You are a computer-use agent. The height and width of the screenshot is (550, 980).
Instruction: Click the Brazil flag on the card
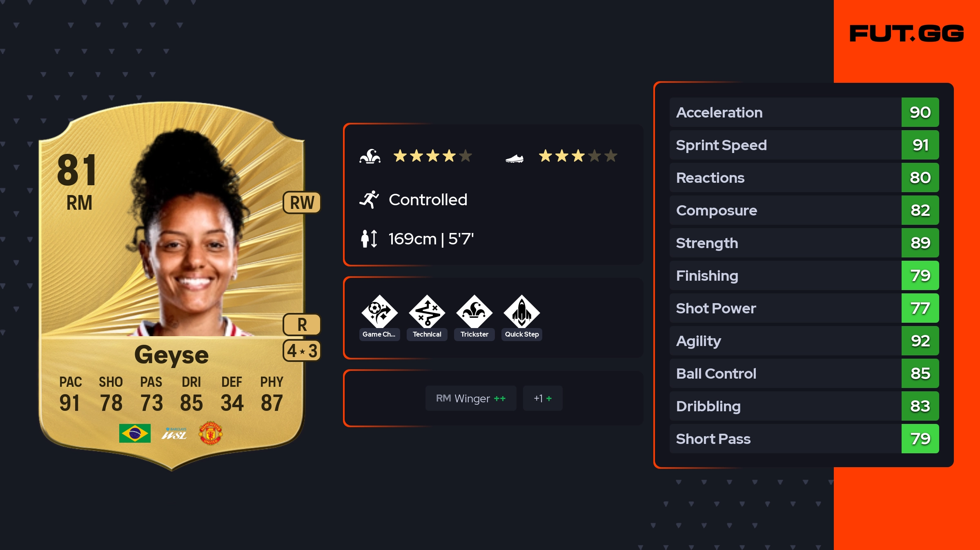pyautogui.click(x=135, y=433)
